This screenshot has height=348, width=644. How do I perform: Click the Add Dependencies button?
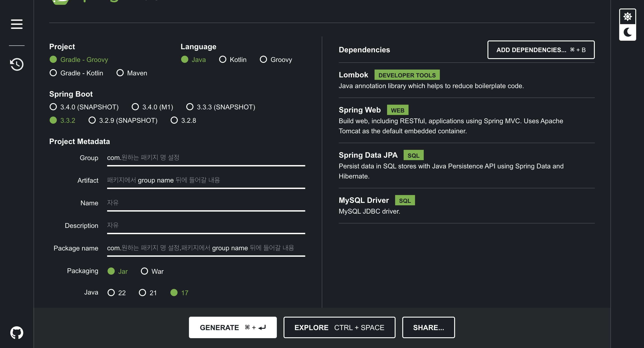[540, 50]
